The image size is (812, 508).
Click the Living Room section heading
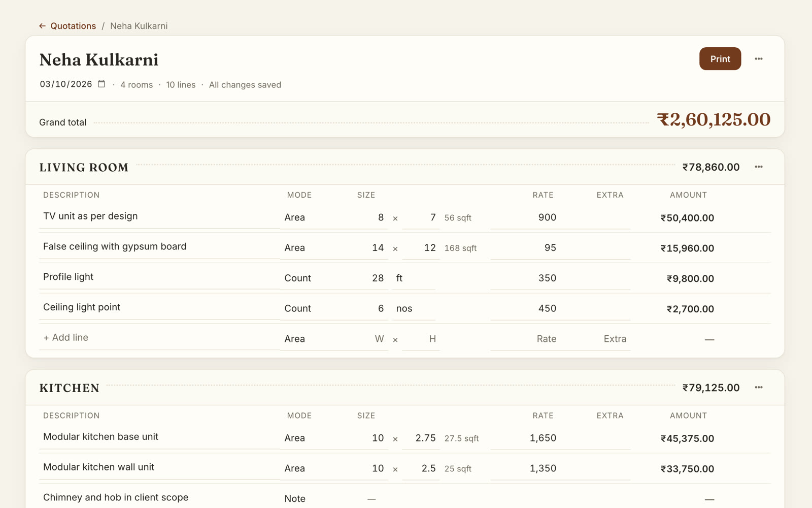84,168
